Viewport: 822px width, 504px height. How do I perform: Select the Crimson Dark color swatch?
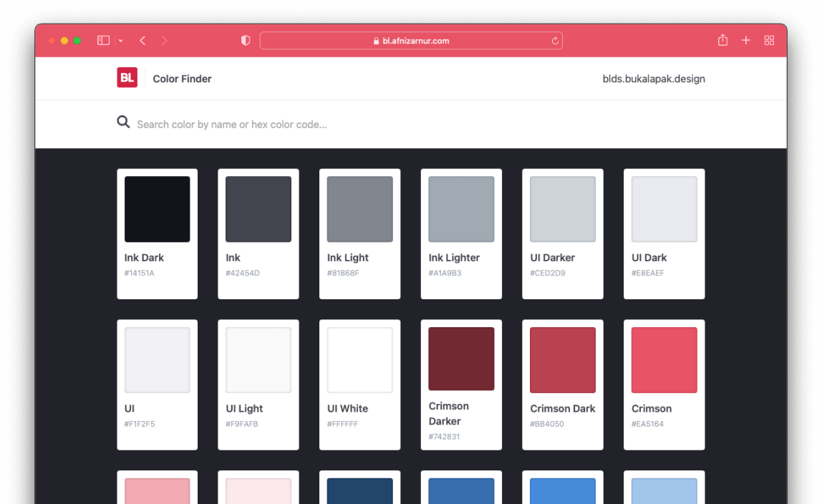[563, 360]
